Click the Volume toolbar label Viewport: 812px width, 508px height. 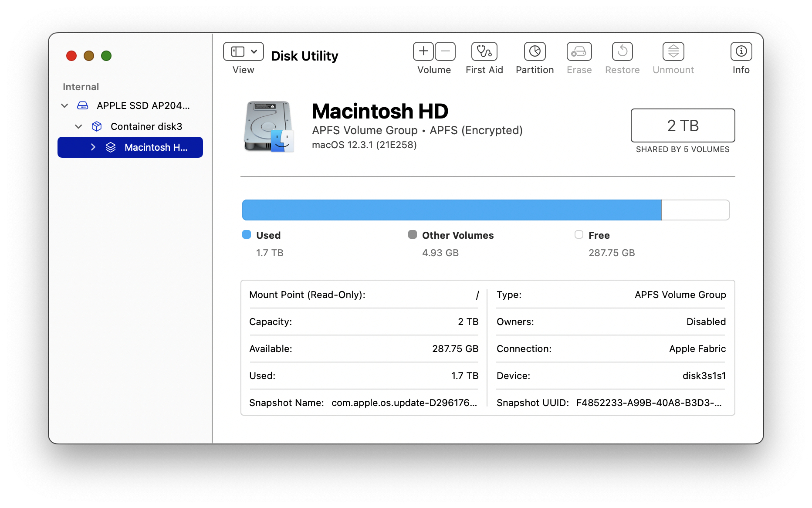pos(434,70)
